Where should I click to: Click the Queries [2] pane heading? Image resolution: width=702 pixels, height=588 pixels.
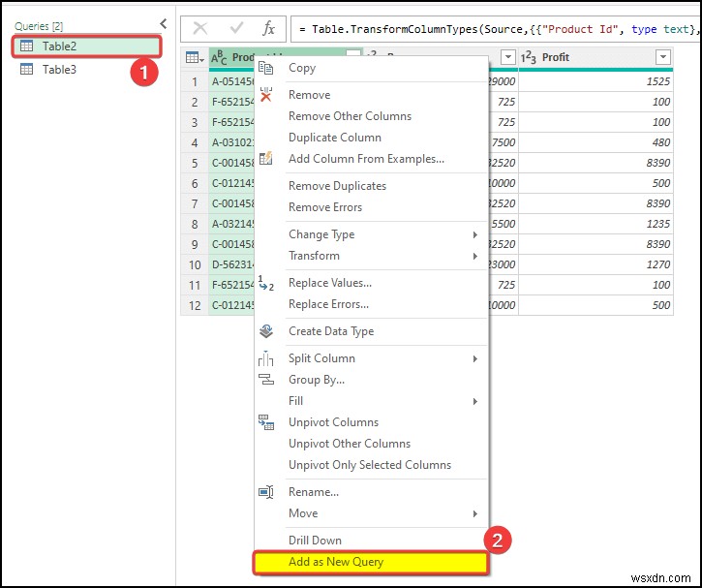coord(39,26)
